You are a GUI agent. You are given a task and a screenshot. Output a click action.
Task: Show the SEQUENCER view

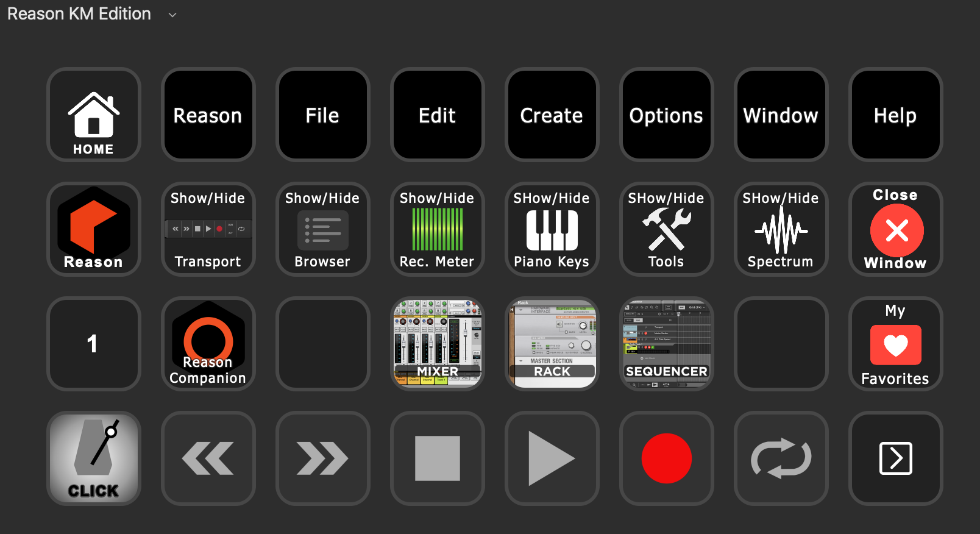[x=667, y=344]
